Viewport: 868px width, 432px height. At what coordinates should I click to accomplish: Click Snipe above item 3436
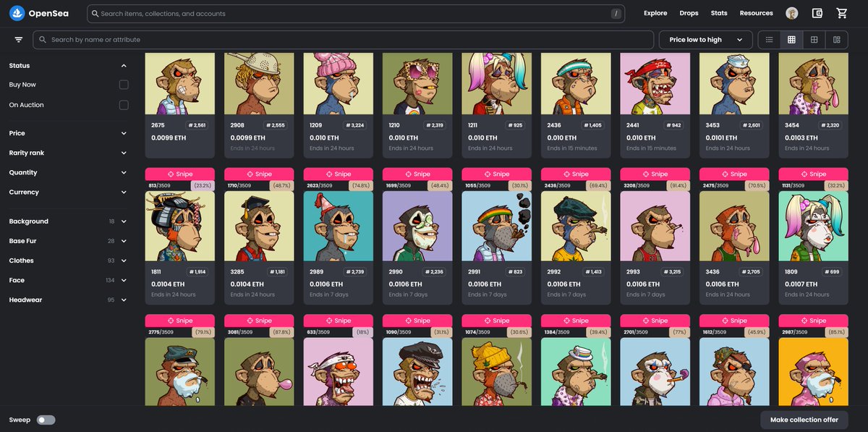click(x=733, y=174)
